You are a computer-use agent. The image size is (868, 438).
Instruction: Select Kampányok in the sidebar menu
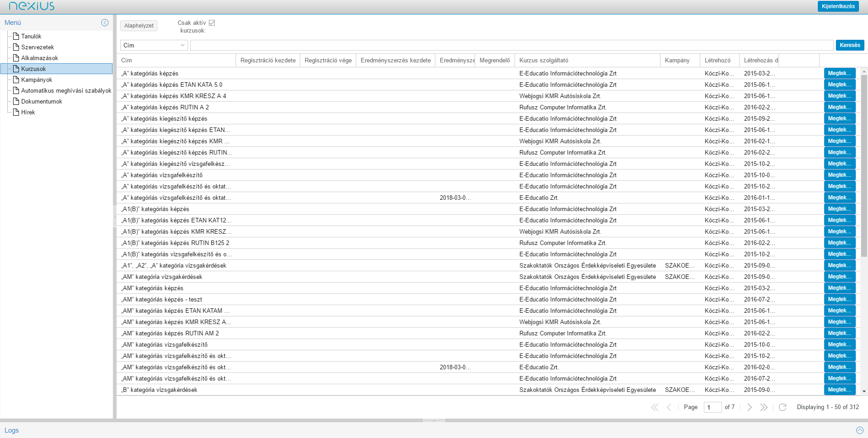pos(37,80)
